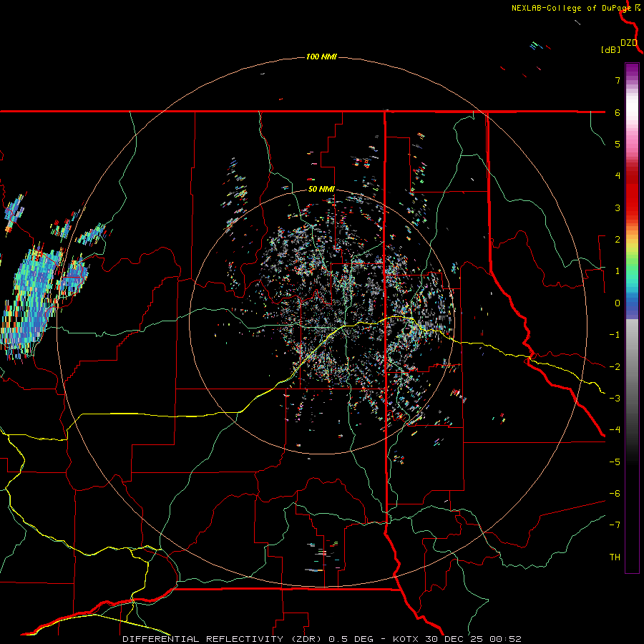The width and height of the screenshot is (644, 644).
Task: Click the 100 NMI range ring label
Action: coord(321,57)
